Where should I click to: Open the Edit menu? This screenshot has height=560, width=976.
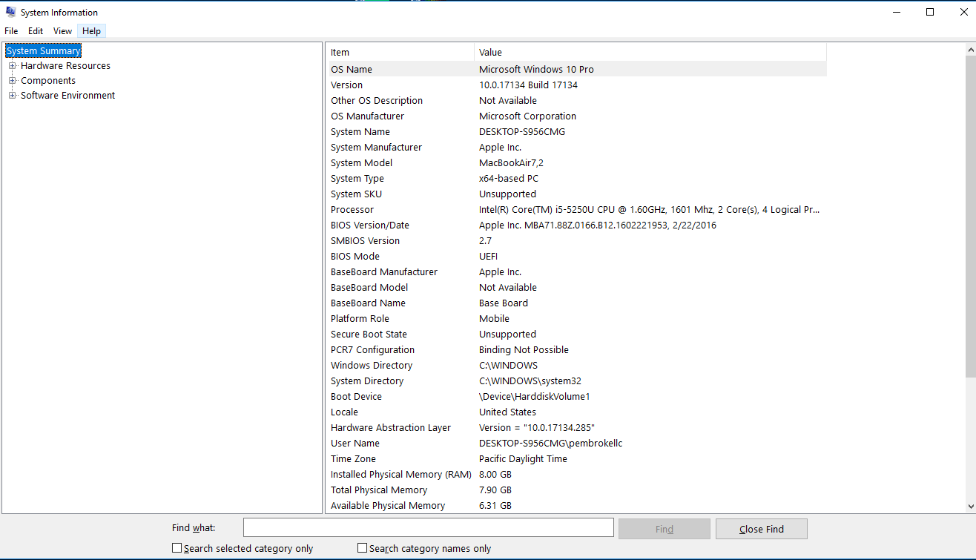coord(36,31)
